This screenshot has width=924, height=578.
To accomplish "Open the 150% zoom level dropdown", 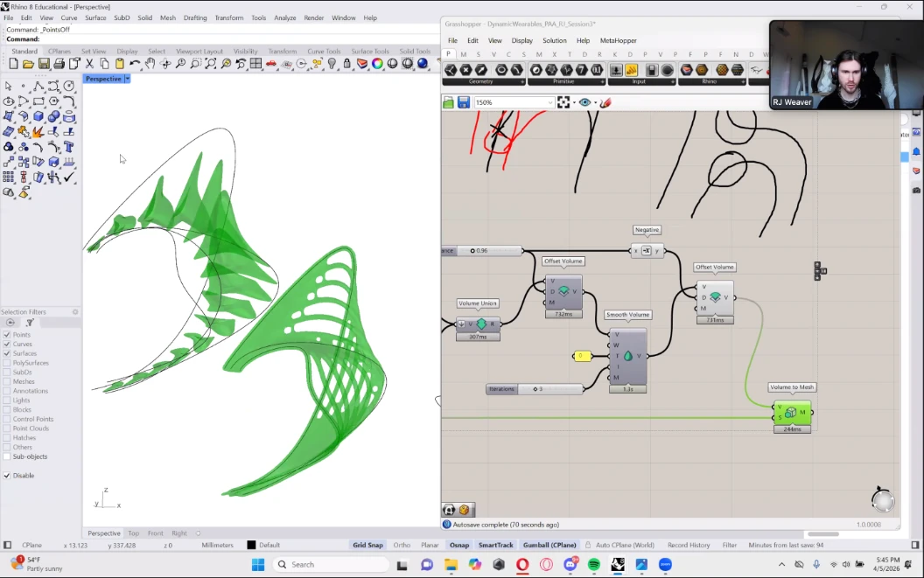I will pyautogui.click(x=550, y=102).
